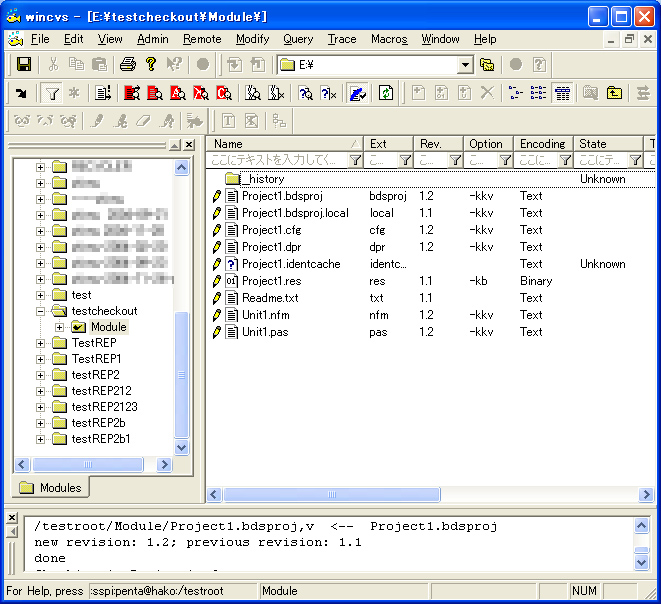Expand the testREP212 folder node
The width and height of the screenshot is (661, 604).
tap(40, 391)
